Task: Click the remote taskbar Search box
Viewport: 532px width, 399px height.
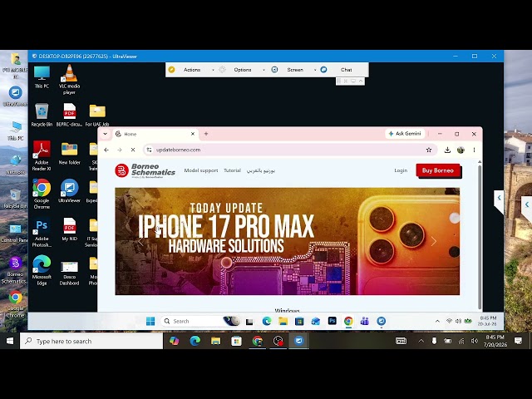Action: (x=200, y=321)
